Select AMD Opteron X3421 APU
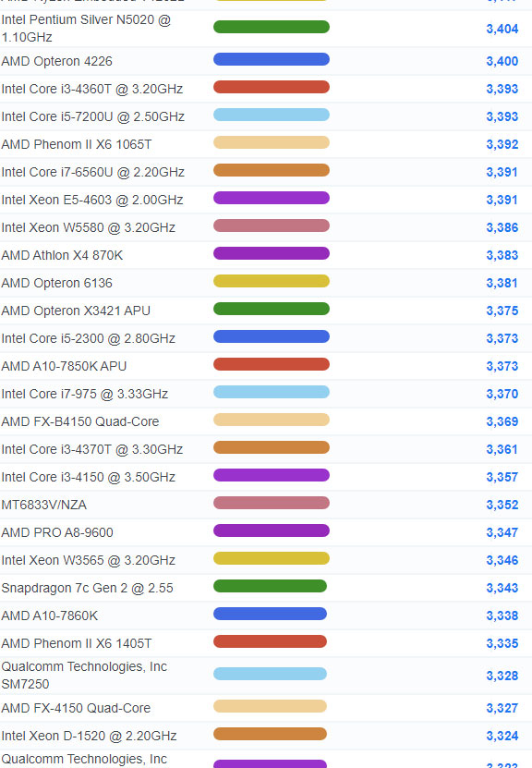Screen dimensions: 532x768 [76, 311]
